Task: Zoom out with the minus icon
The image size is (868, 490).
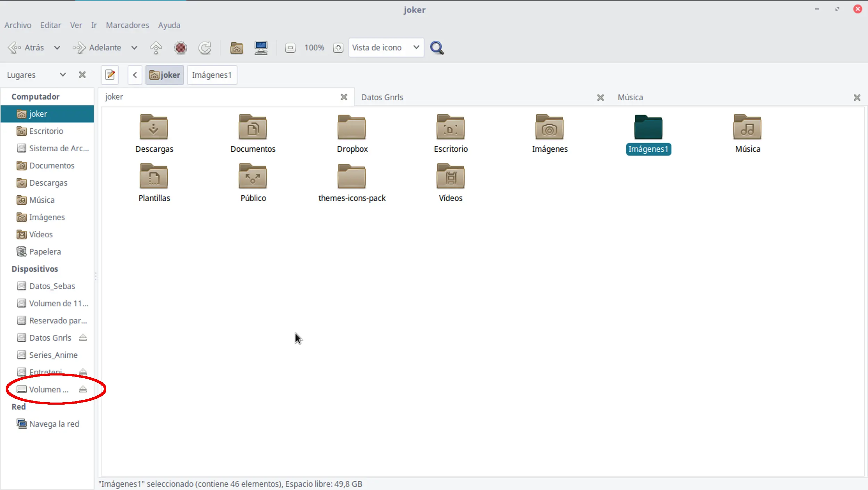Action: (x=290, y=48)
